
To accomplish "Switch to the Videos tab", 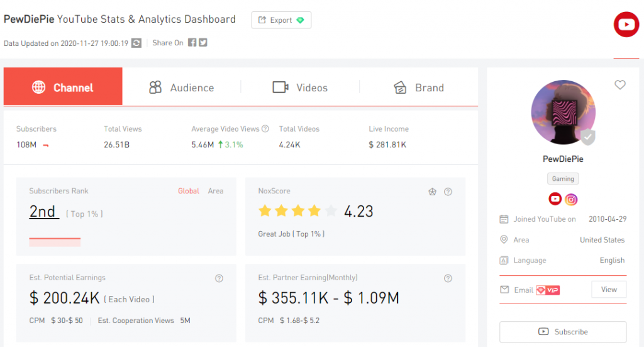I will click(x=300, y=87).
